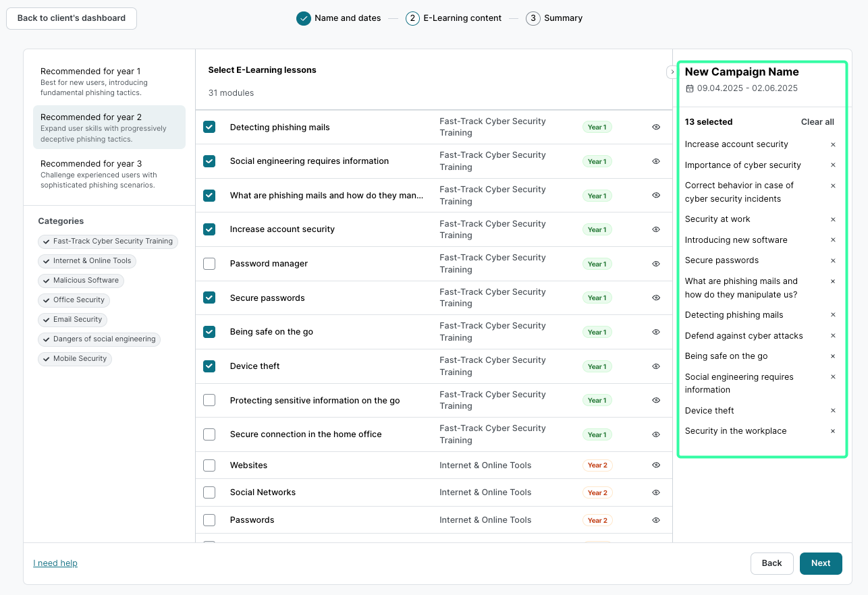Open the I need help link
The width and height of the screenshot is (868, 595).
[x=55, y=563]
